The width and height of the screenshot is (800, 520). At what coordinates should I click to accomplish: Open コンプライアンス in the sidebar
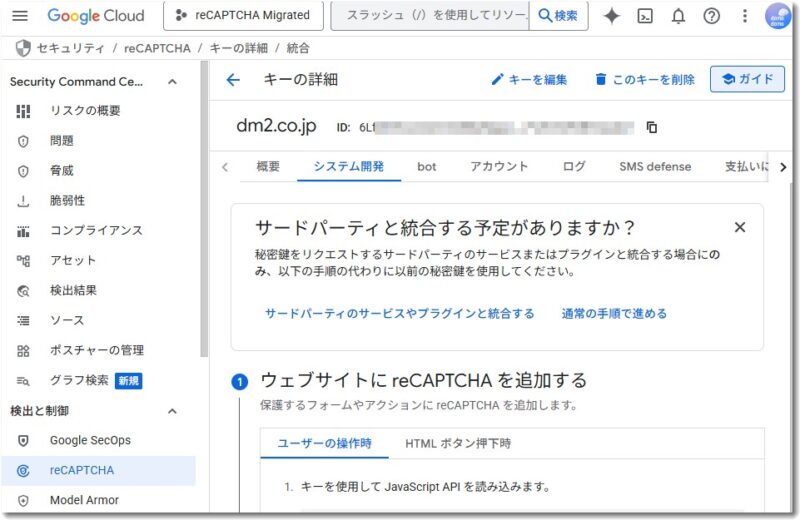click(98, 231)
